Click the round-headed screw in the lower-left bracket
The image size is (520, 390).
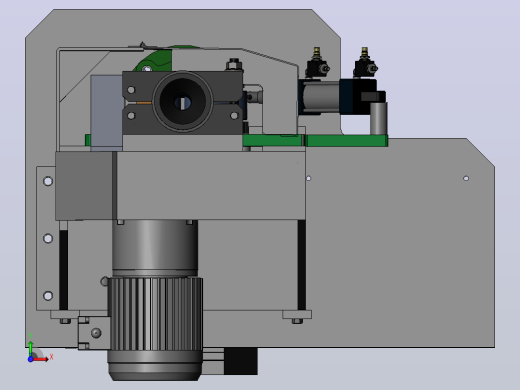pyautogui.click(x=96, y=333)
